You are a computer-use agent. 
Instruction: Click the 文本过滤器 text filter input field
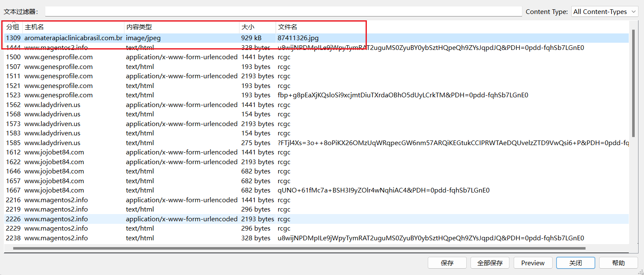coord(283,11)
